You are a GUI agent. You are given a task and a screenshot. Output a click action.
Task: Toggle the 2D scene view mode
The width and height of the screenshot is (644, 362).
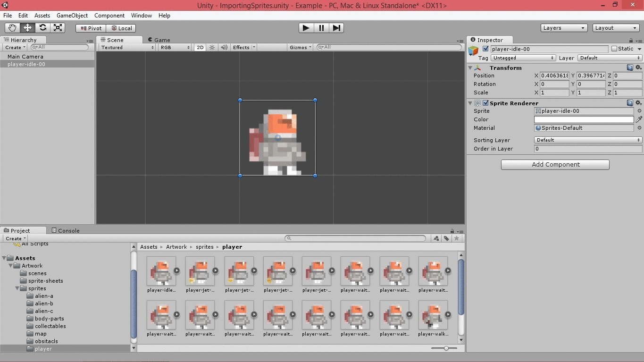coord(200,47)
